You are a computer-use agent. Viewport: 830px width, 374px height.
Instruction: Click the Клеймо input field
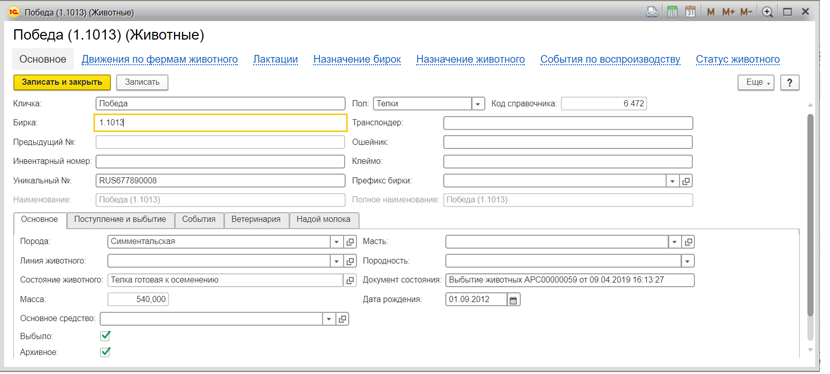point(568,161)
